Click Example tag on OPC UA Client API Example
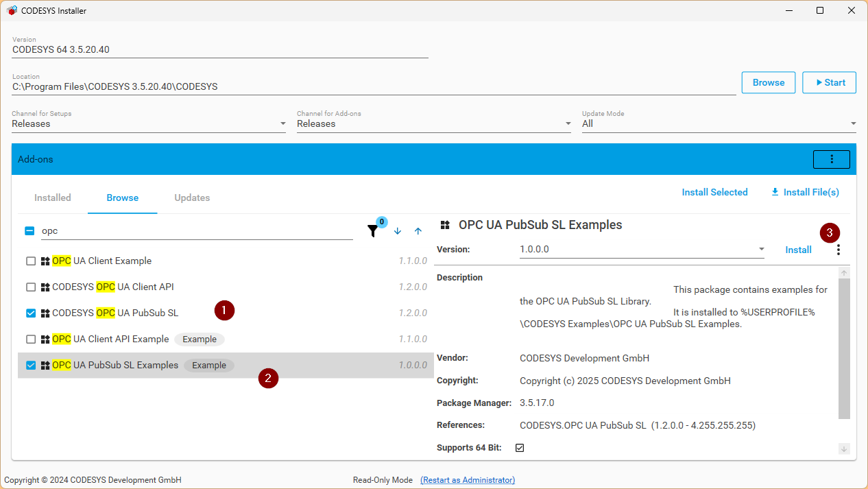This screenshot has height=489, width=868. coord(200,339)
